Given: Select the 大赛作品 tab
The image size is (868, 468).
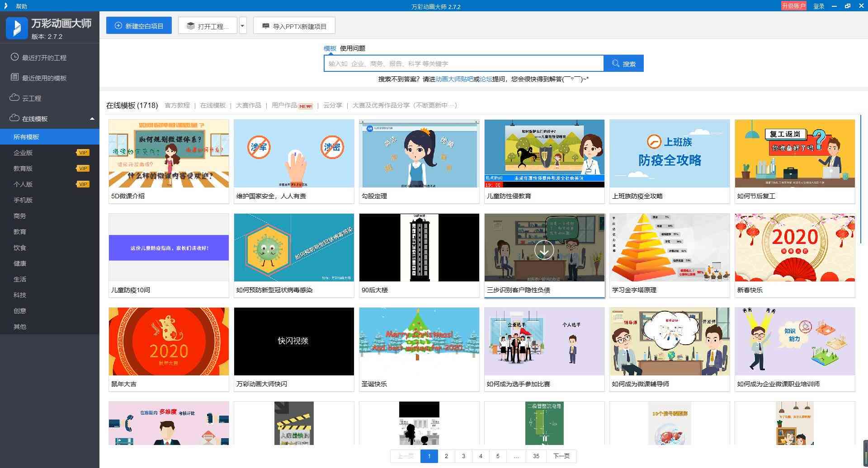Looking at the screenshot, I should tap(248, 105).
